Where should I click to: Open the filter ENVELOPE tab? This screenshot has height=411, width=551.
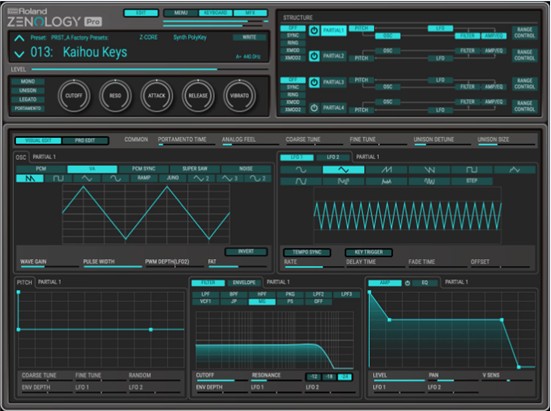point(244,282)
